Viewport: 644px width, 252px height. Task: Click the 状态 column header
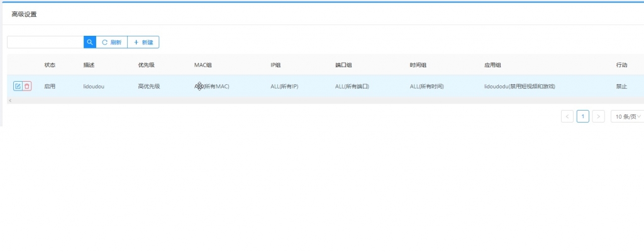pyautogui.click(x=50, y=65)
